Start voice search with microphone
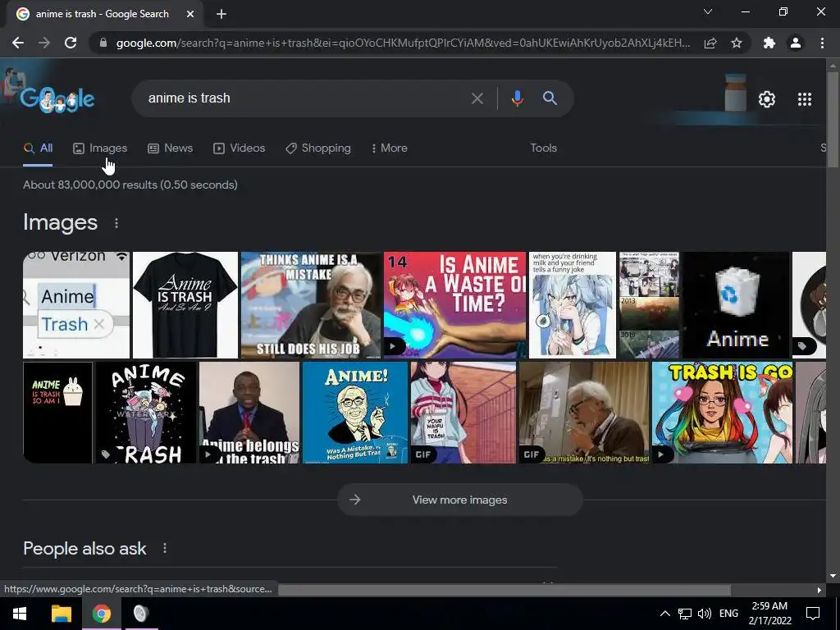 [x=517, y=98]
